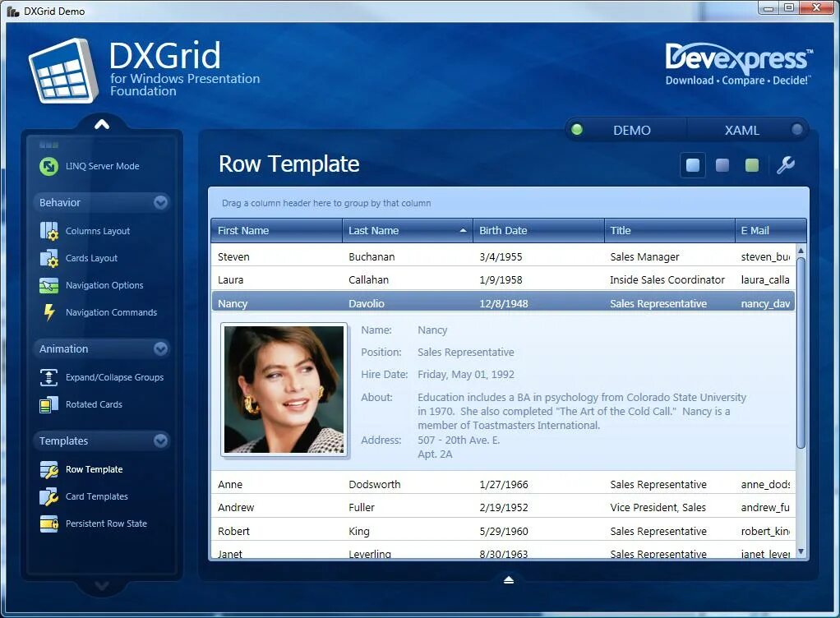840x618 pixels.
Task: Select the Robert King row
Action: point(503,531)
